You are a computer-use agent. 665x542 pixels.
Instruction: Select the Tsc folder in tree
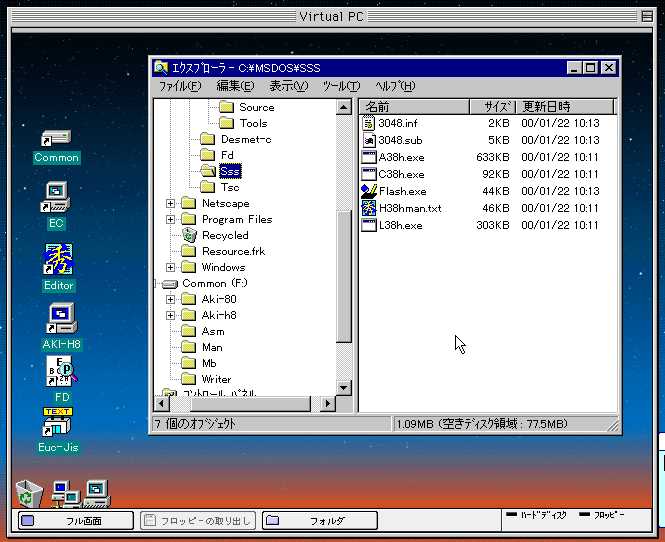[220, 187]
